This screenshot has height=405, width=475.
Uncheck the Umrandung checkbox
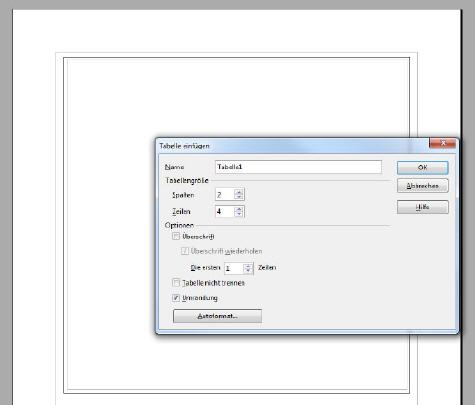pos(176,298)
